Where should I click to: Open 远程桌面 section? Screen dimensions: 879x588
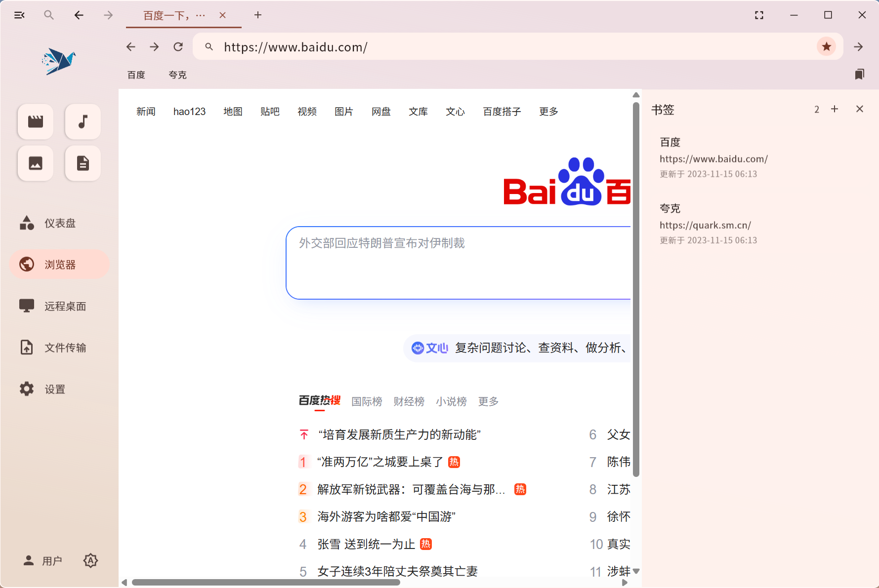point(59,306)
